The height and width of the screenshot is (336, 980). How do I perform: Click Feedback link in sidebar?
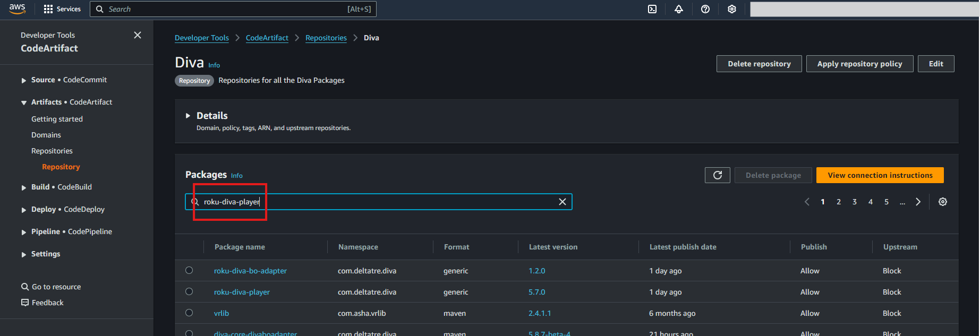48,303
